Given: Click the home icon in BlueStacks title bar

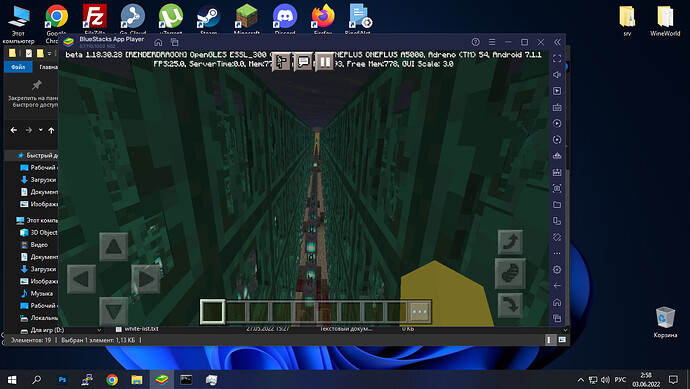Looking at the screenshot, I should [x=158, y=42].
